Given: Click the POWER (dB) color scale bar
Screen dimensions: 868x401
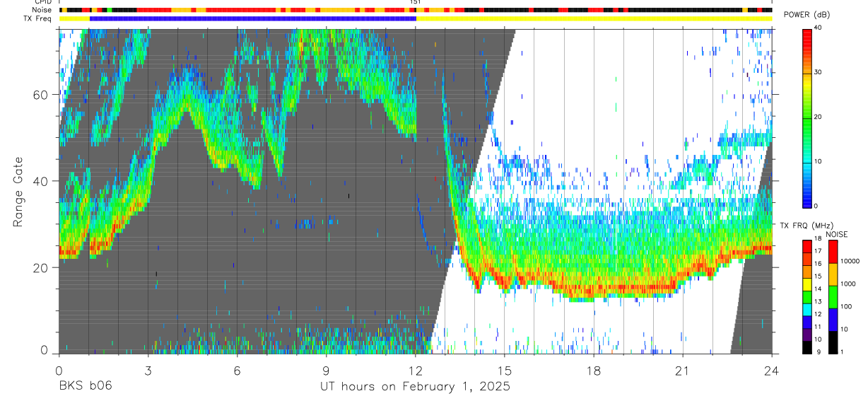Looking at the screenshot, I should tap(807, 117).
